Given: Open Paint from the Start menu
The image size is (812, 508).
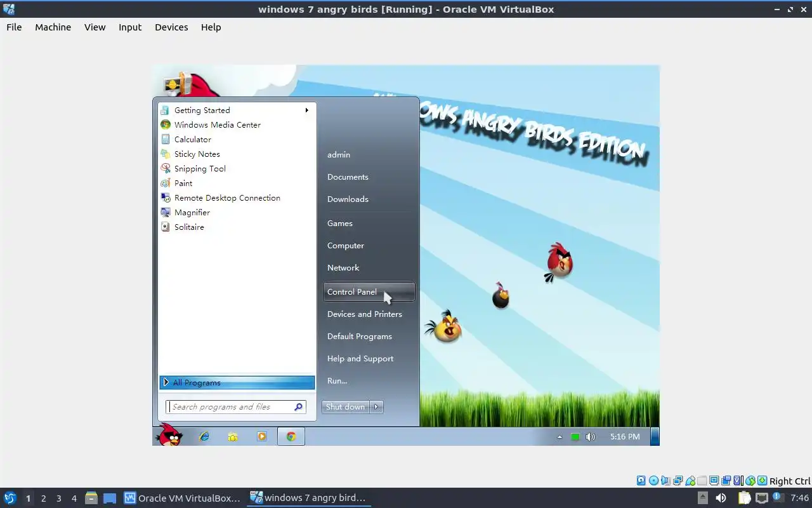Looking at the screenshot, I should 237,183.
